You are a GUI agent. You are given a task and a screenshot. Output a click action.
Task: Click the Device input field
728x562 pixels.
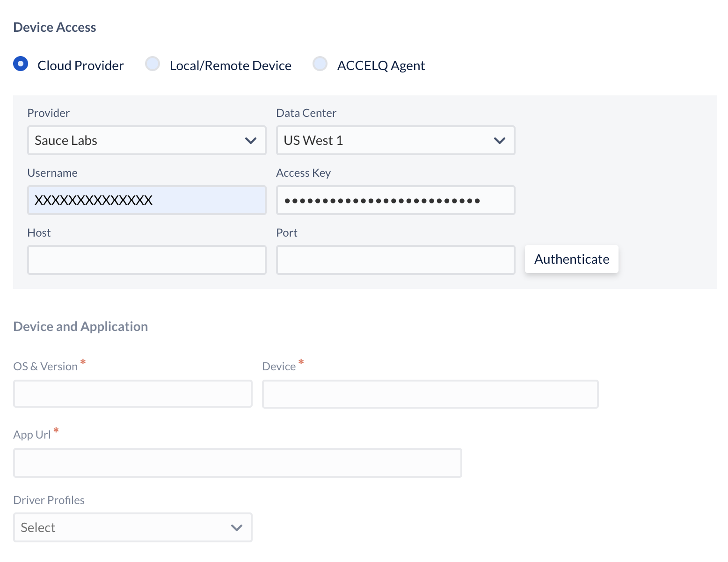(x=430, y=394)
